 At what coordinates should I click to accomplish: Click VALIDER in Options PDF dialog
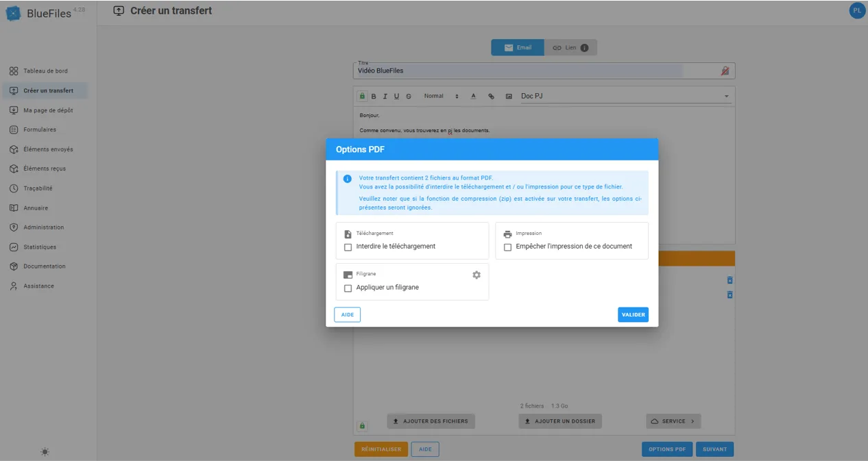tap(633, 314)
